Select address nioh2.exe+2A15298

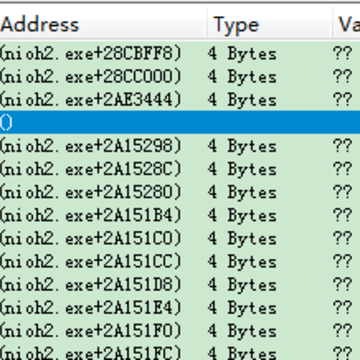[91, 146]
